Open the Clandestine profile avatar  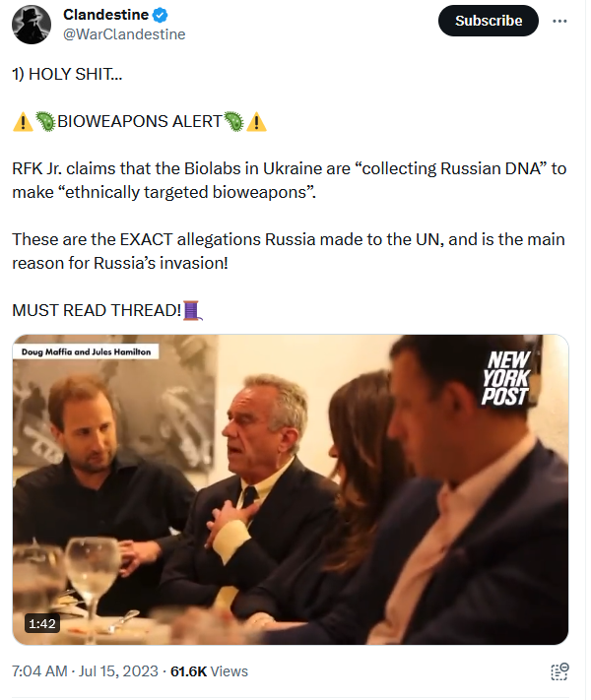point(32,25)
